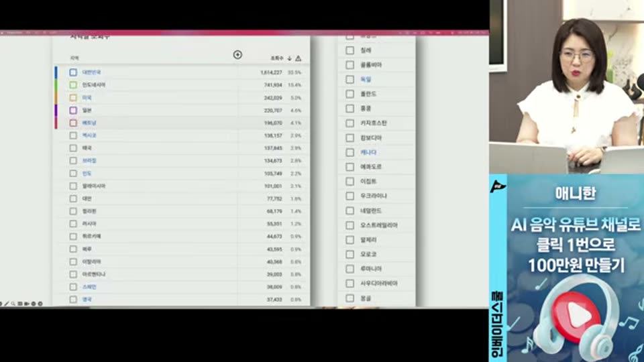Click the add metric plus circle icon
The image size is (644, 362).
click(237, 54)
